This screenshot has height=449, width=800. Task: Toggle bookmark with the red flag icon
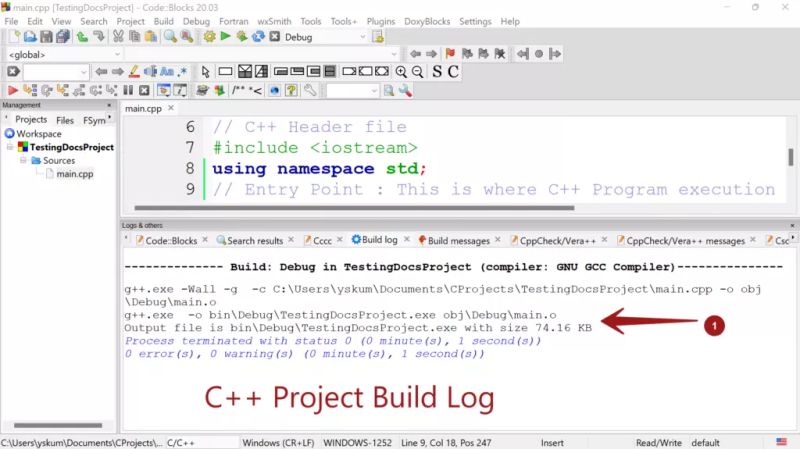click(x=450, y=54)
